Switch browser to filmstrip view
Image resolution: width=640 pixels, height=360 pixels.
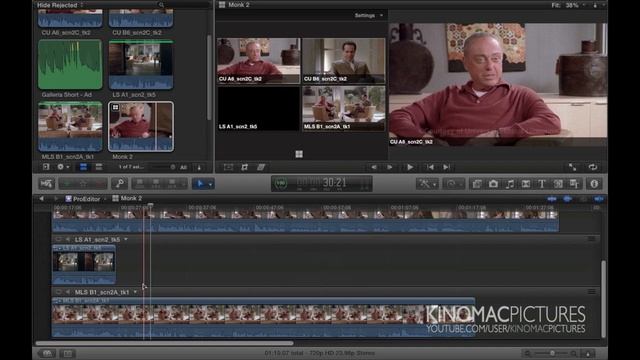pos(83,167)
